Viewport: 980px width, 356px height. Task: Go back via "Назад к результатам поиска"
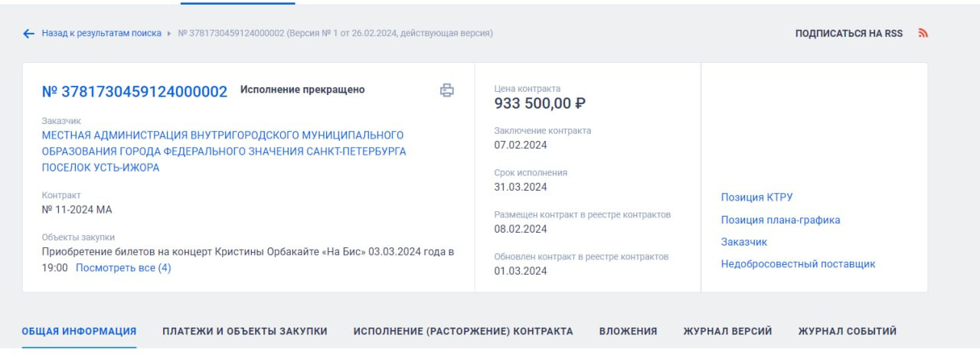(x=101, y=34)
